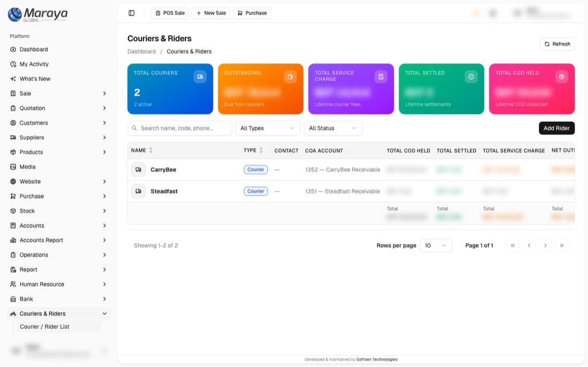Viewport: 588px width, 367px height.
Task: Click the 1351 — Steadfast Receivable account
Action: pyautogui.click(x=342, y=191)
